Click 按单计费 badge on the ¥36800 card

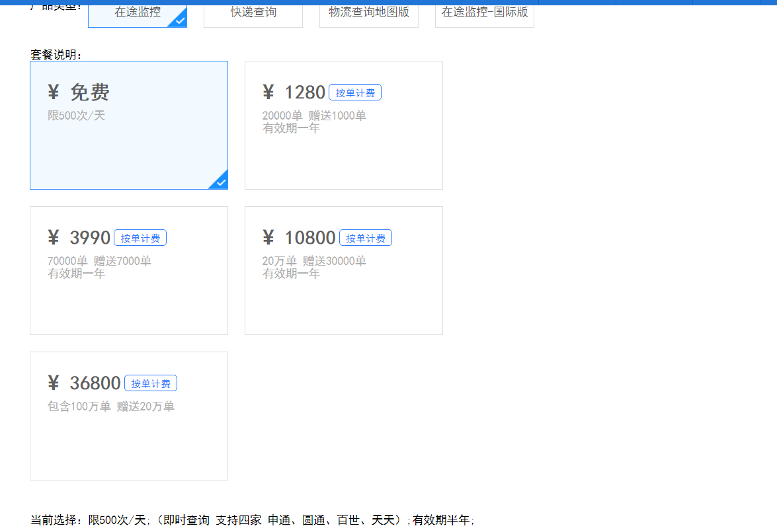(151, 383)
